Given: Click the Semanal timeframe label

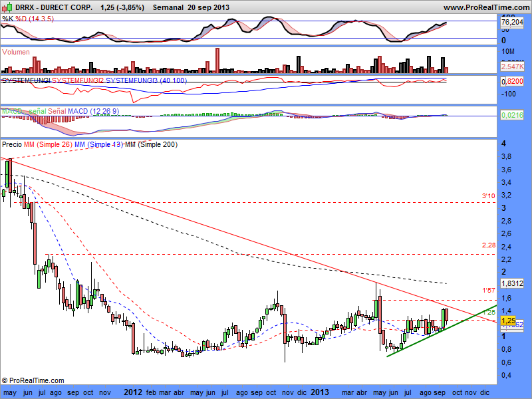Looking at the screenshot, I should (170, 7).
